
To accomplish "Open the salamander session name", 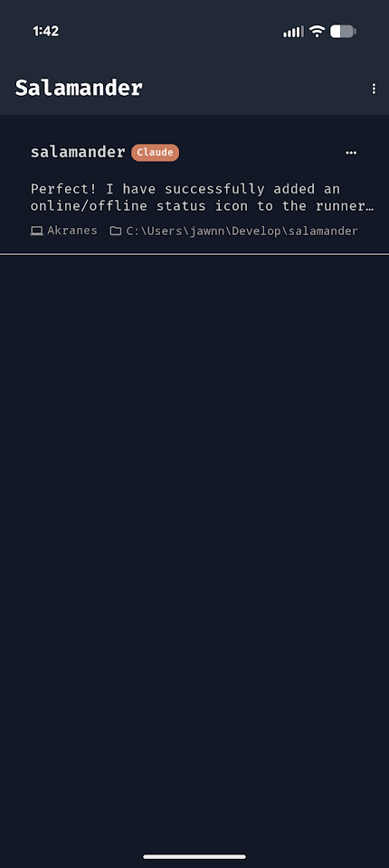I will click(x=78, y=152).
